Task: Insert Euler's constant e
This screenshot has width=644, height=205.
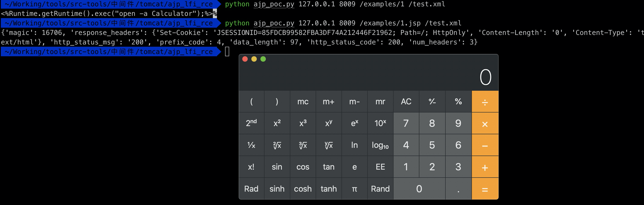Action: point(355,167)
